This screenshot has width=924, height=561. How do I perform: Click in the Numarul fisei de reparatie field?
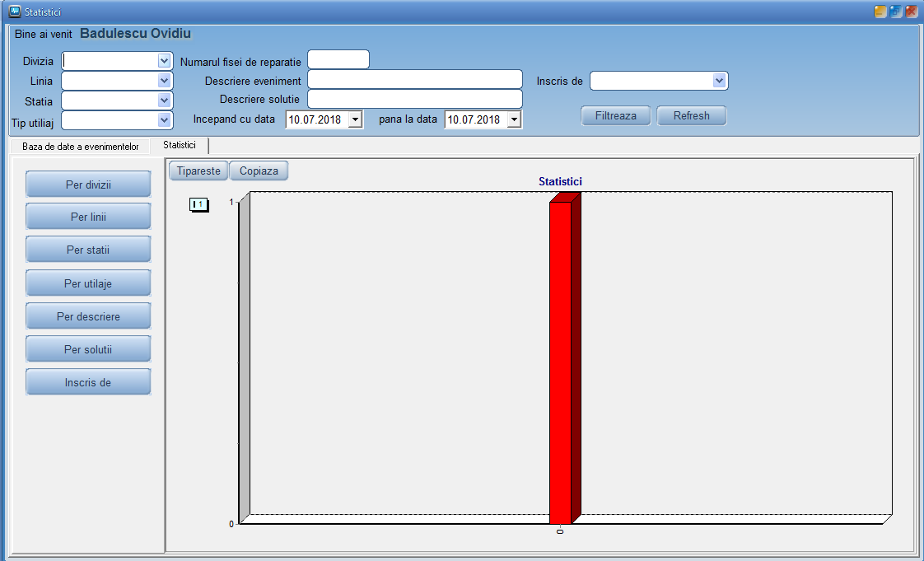[x=338, y=60]
